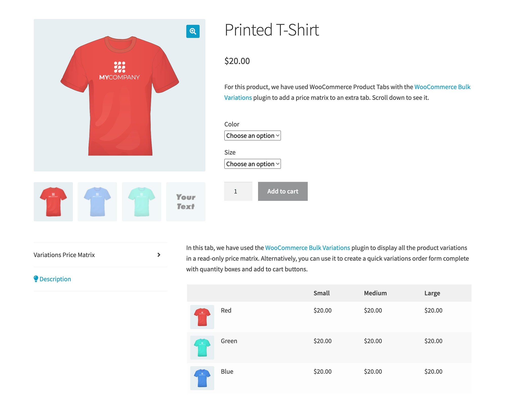Open the Color dropdown
Image resolution: width=506 pixels, height=420 pixels.
coord(252,136)
